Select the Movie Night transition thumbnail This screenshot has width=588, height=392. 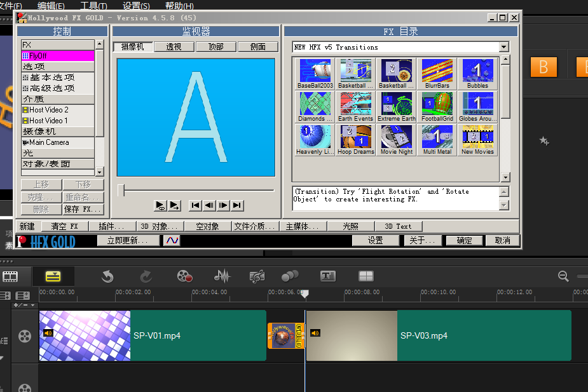point(397,140)
